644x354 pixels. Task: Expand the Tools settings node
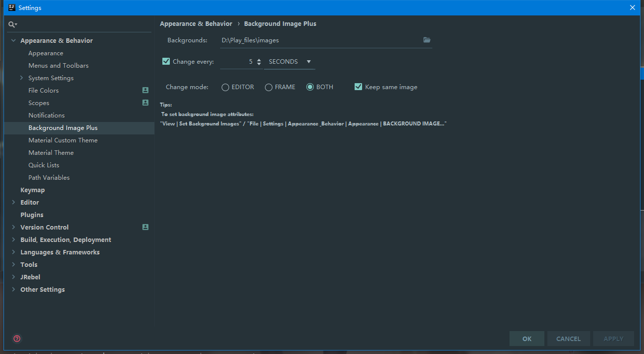[13, 264]
